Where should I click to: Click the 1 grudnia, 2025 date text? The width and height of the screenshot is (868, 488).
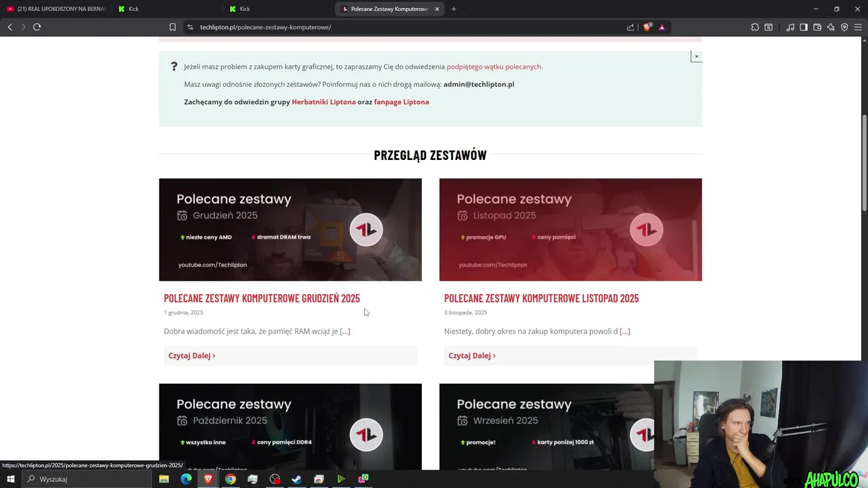183,312
